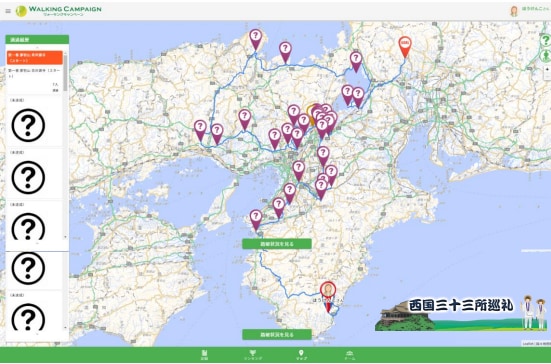The image size is (551, 364).
Task: Open the hamburger menu icon
Action: (x=8, y=11)
